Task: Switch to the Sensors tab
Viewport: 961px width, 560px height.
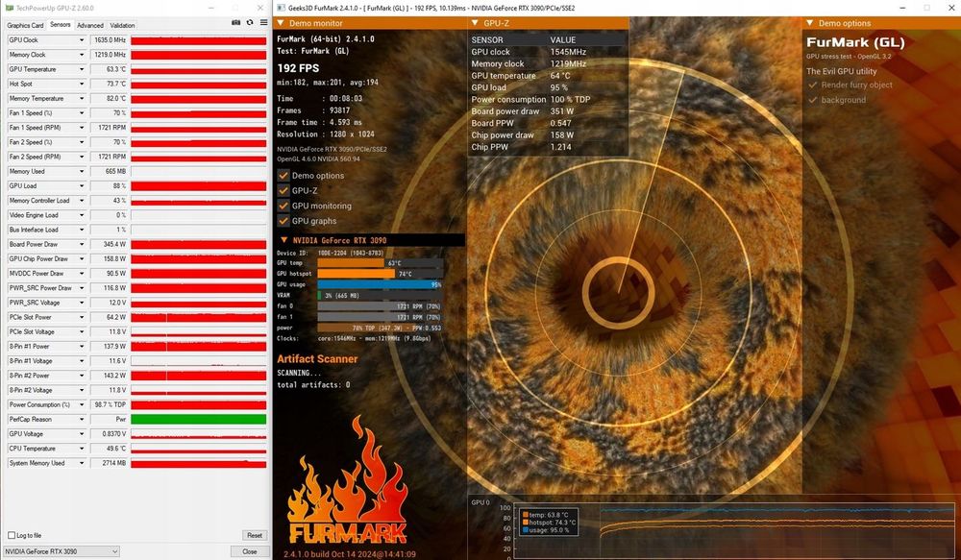Action: (60, 25)
